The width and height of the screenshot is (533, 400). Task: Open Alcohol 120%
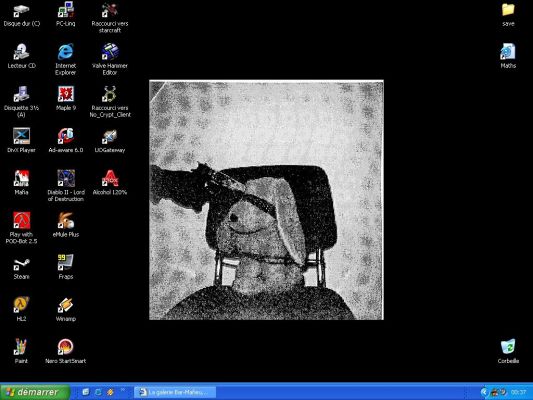pyautogui.click(x=110, y=183)
